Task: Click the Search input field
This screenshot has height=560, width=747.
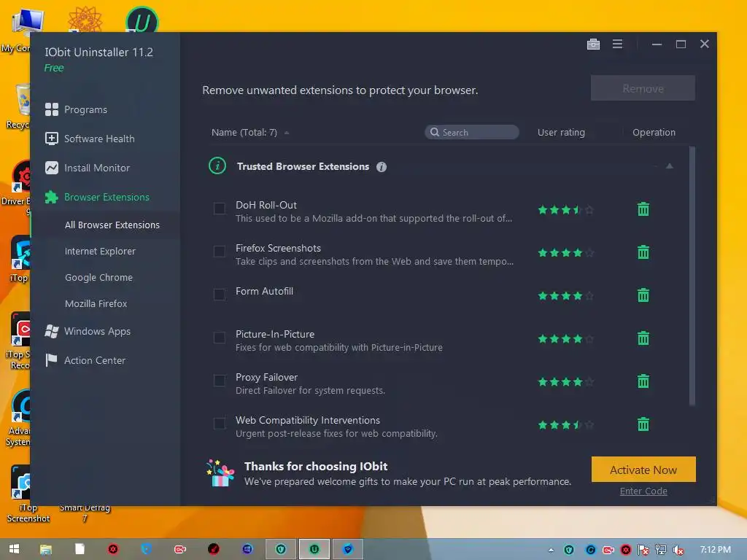Action: pyautogui.click(x=472, y=132)
